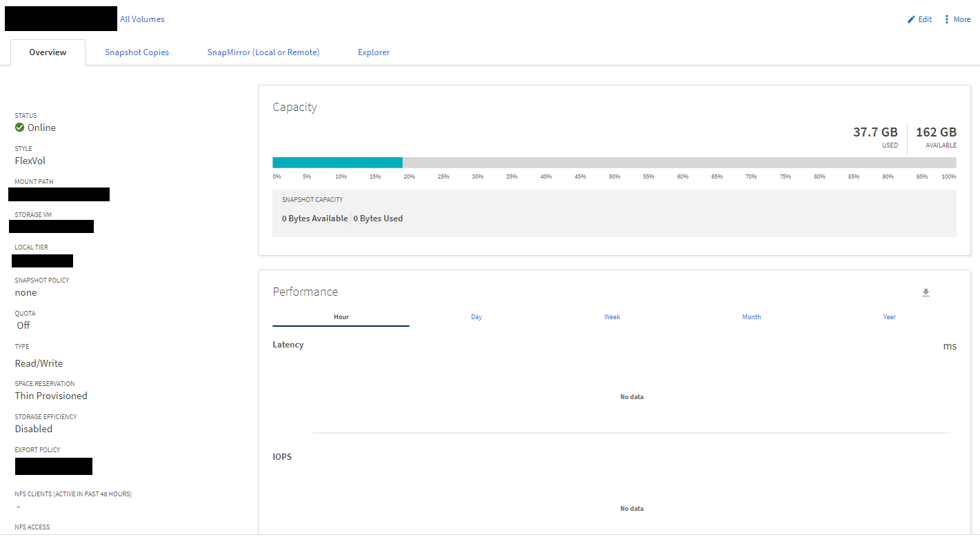Go back to All Volumes
The image size is (980, 537).
(142, 19)
